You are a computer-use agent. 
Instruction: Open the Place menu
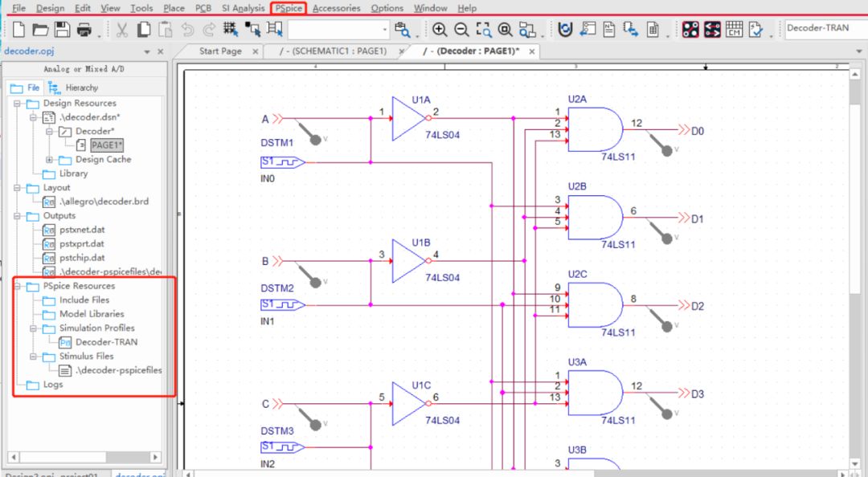[174, 8]
